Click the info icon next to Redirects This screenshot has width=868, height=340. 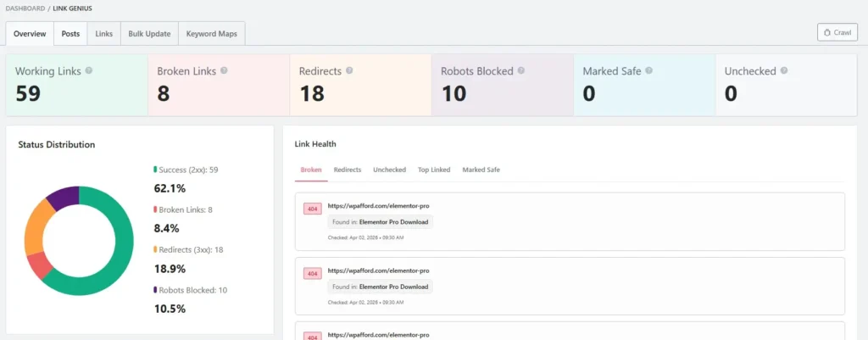349,71
